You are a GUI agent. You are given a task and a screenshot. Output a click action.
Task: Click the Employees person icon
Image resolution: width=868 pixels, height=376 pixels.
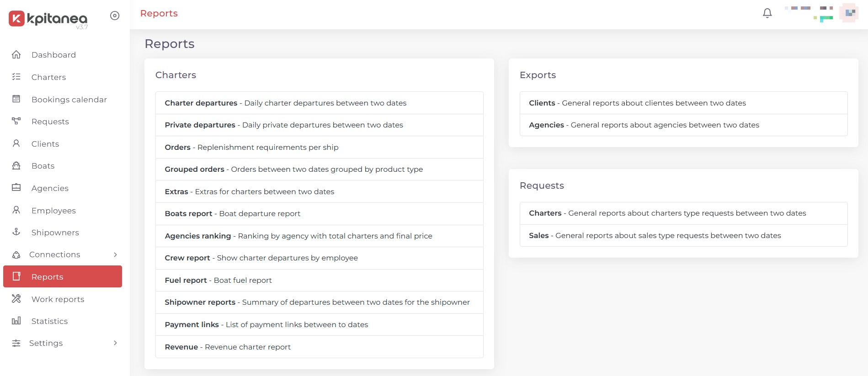(16, 210)
